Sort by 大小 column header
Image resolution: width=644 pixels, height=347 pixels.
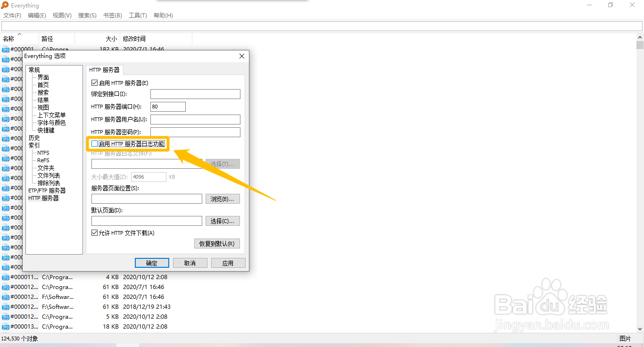98,39
